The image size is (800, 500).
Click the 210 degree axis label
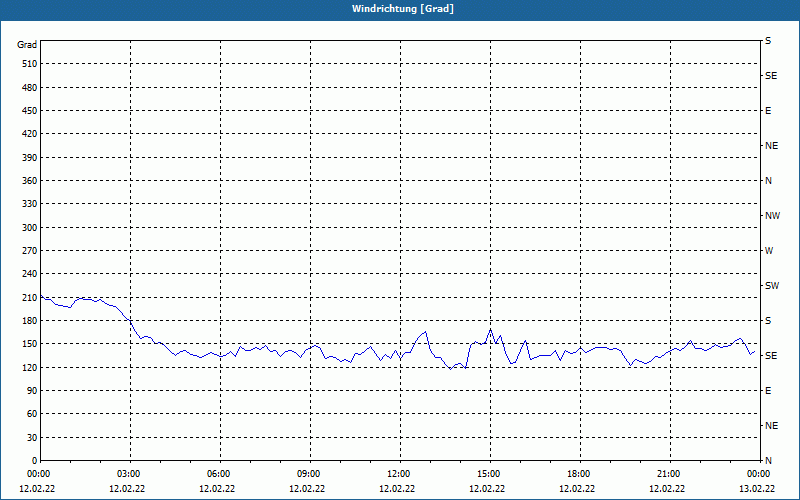pos(30,297)
